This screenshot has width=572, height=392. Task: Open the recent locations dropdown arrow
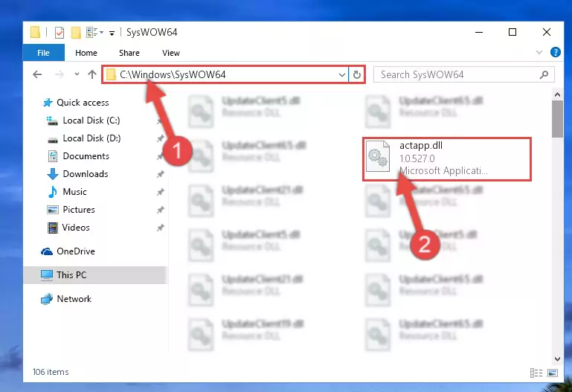pyautogui.click(x=77, y=74)
